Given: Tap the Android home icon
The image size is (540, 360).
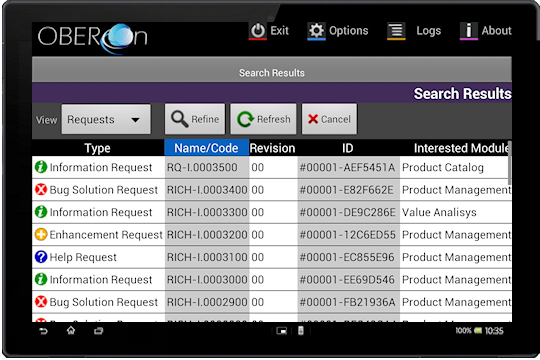Looking at the screenshot, I should click(71, 331).
